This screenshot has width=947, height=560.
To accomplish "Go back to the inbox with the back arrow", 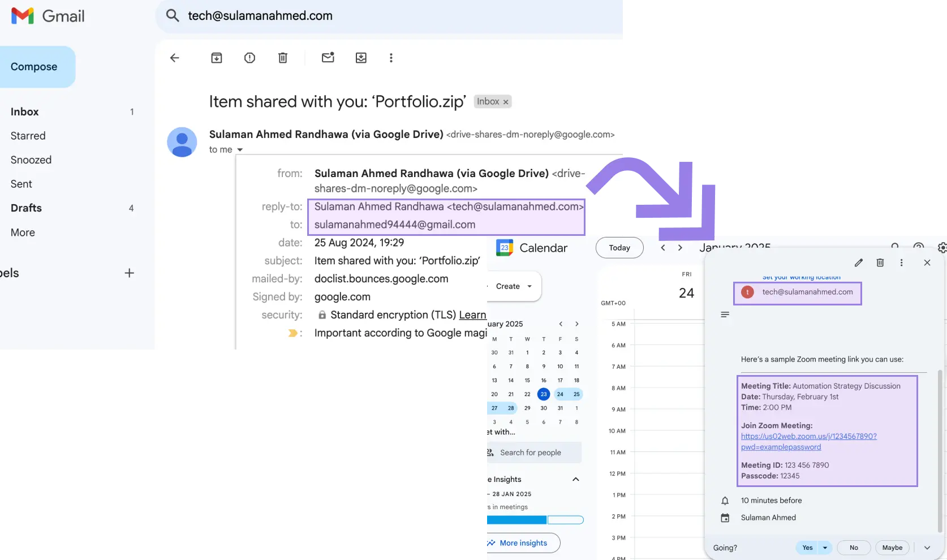I will point(175,58).
